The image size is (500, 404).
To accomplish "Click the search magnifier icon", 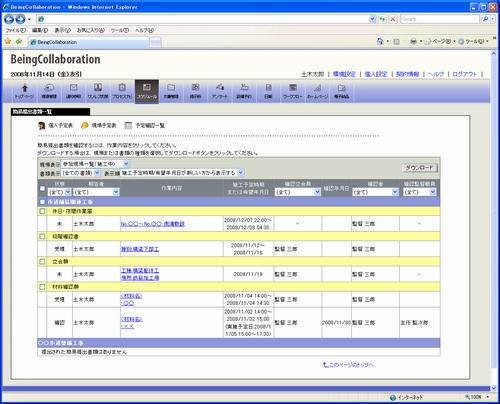I will tap(485, 19).
